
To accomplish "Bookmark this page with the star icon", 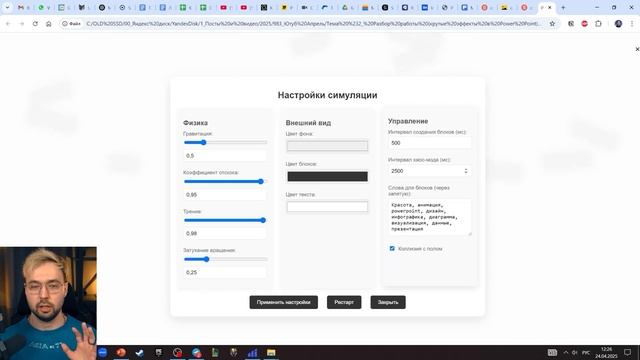I will point(552,24).
